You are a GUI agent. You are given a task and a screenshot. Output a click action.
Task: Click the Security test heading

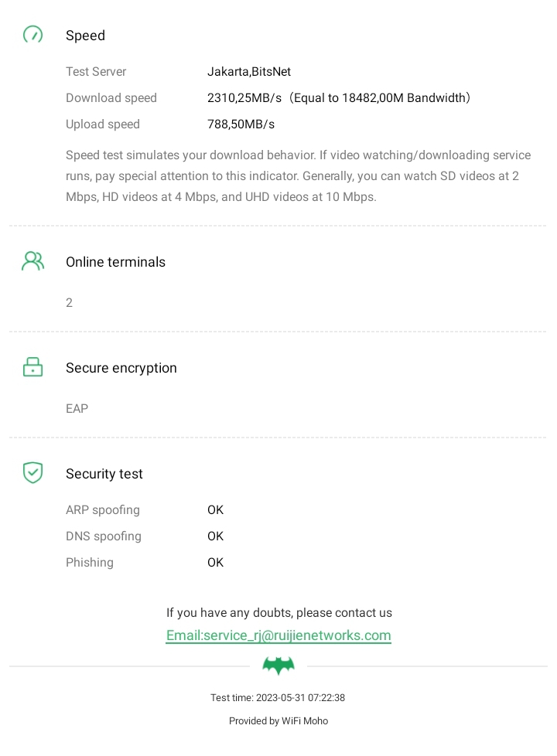104,474
